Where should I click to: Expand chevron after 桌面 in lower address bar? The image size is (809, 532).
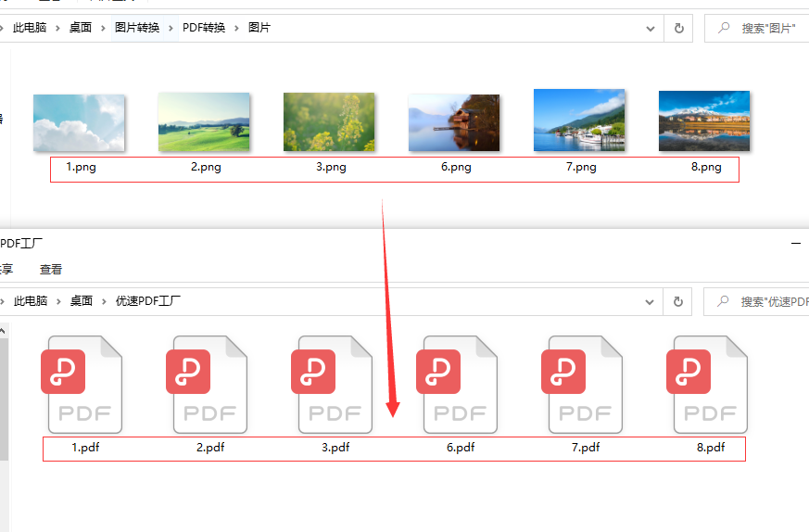[x=104, y=301]
